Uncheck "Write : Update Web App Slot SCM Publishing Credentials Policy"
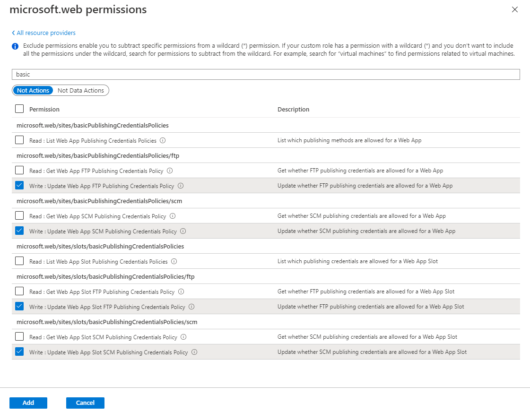 tap(19, 351)
